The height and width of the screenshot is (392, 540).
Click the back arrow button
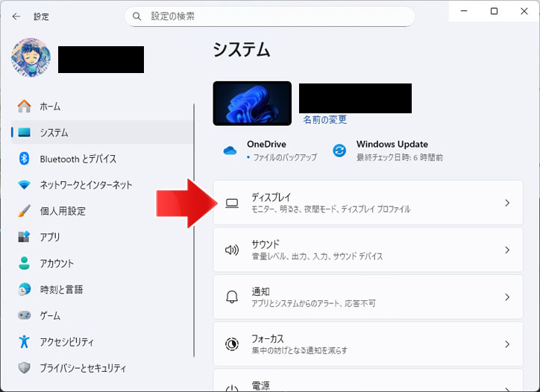[x=16, y=16]
